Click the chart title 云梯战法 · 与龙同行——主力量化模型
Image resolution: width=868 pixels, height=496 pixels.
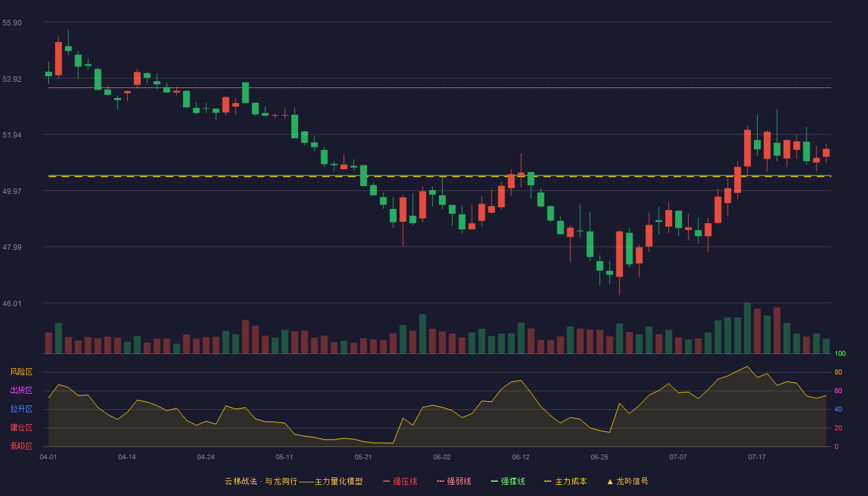(x=293, y=481)
